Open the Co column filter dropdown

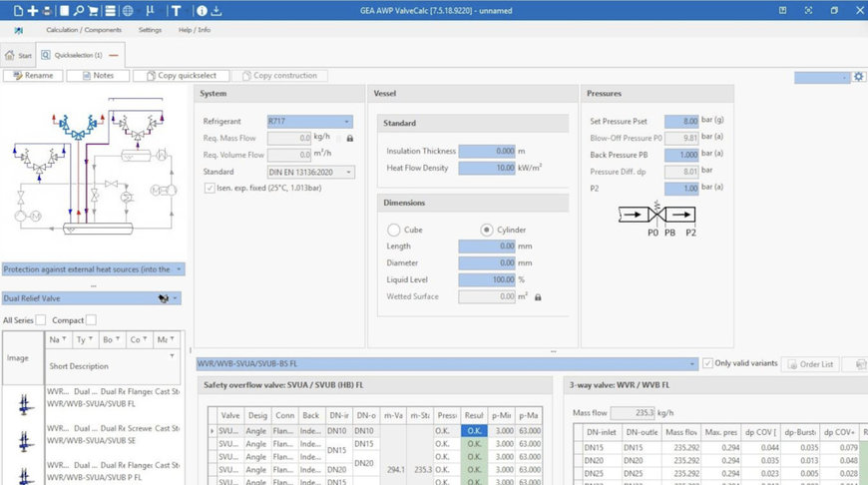[x=145, y=338]
